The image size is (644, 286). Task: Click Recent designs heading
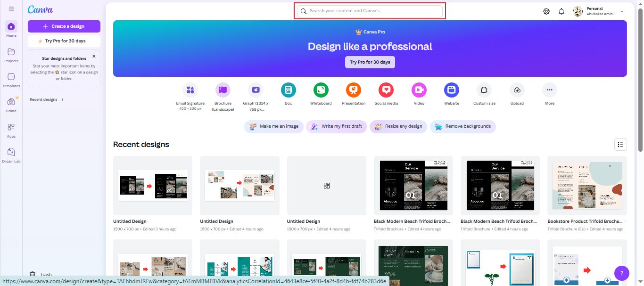(141, 144)
